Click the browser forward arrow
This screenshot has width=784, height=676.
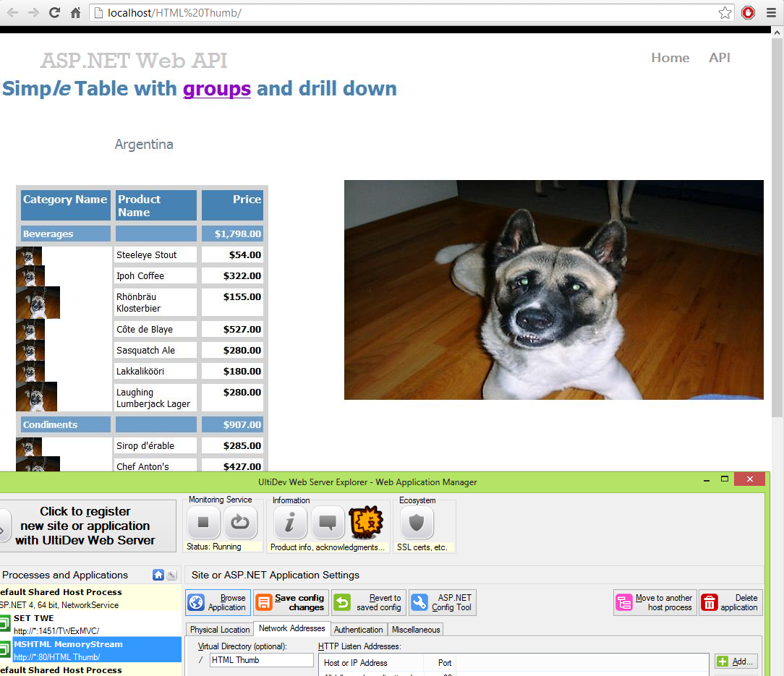point(33,12)
